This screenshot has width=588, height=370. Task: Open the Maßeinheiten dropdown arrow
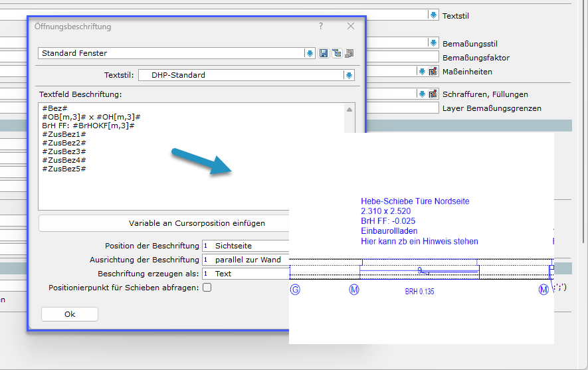tap(421, 71)
